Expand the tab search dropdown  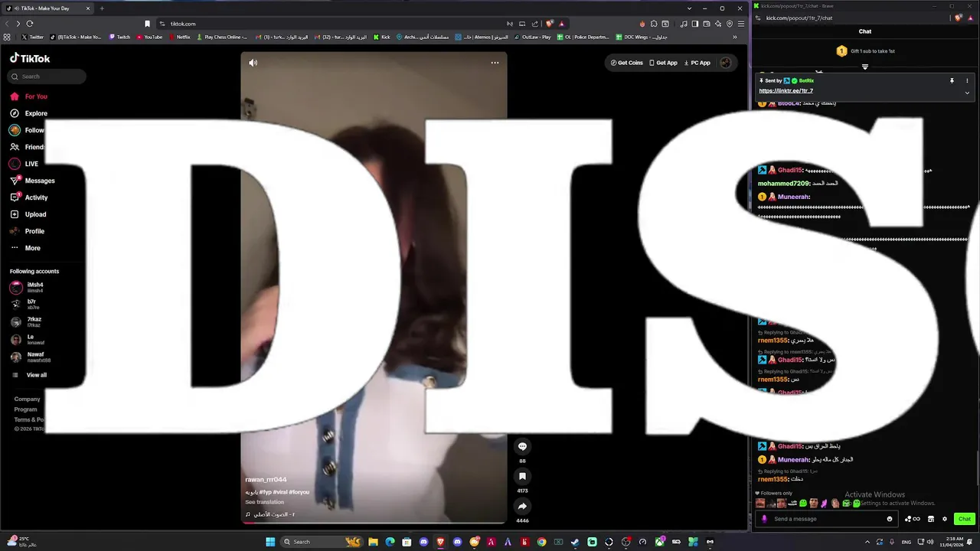[689, 8]
